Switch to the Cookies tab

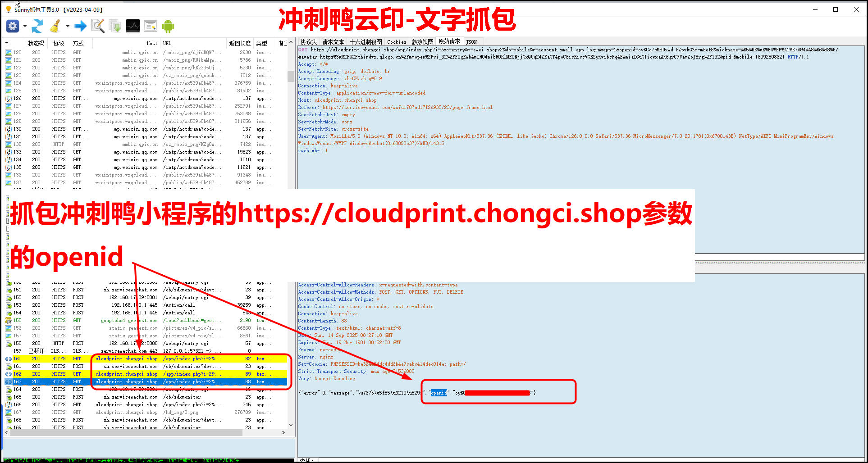[x=397, y=42]
